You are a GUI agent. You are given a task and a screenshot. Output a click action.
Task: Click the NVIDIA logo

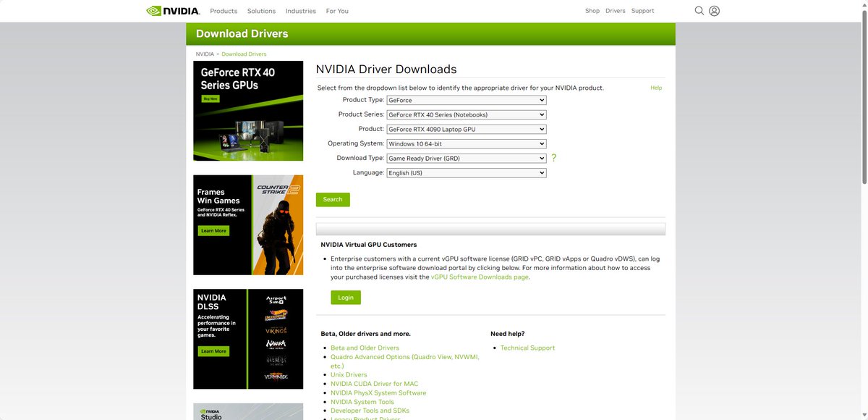[x=174, y=11]
